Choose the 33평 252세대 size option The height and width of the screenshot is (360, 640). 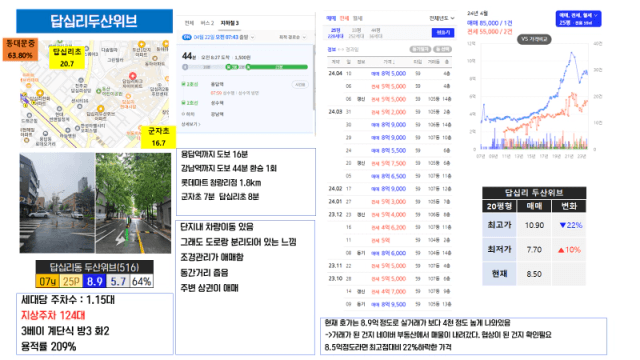click(356, 33)
